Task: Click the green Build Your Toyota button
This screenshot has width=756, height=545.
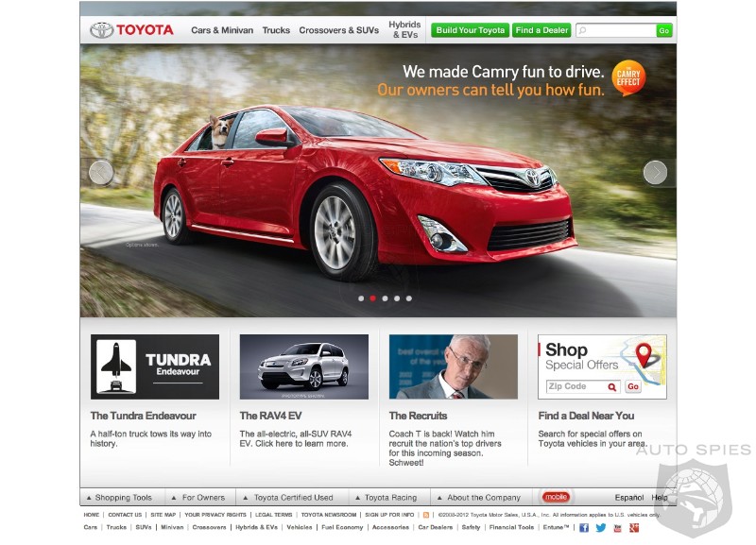Action: click(470, 30)
